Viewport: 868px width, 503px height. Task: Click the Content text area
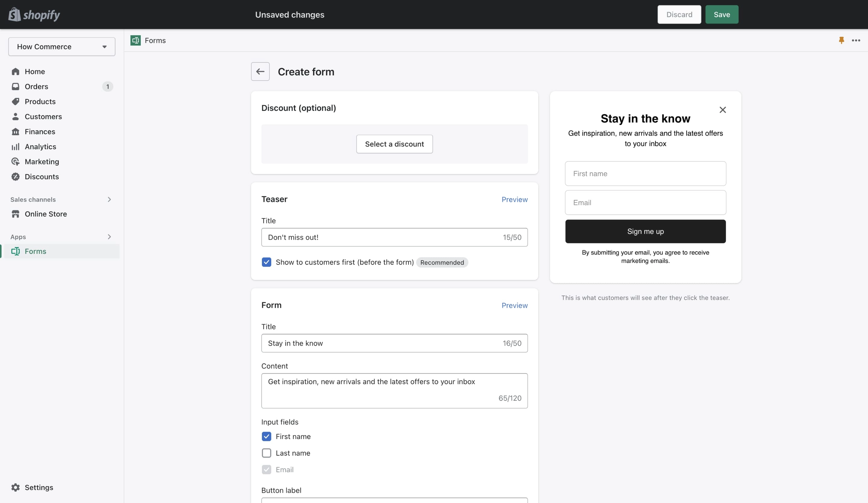pyautogui.click(x=395, y=391)
